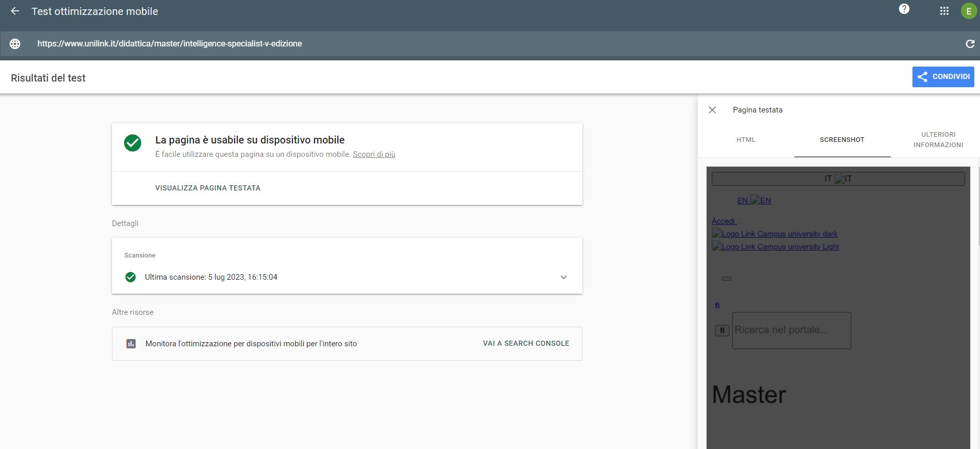This screenshot has width=980, height=449.
Task: Click the 'Pagina testata' panel title
Action: (x=758, y=110)
